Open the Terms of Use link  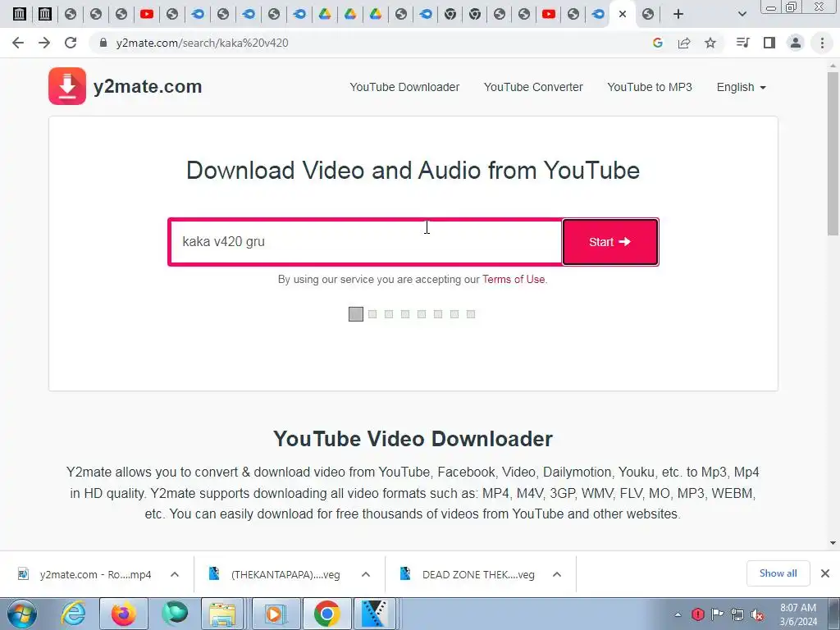(514, 279)
